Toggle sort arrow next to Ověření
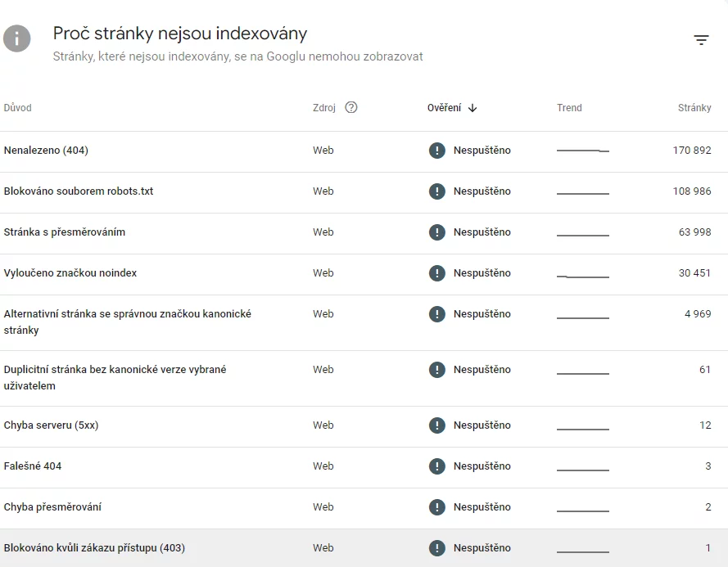Screen dimensions: 728x567 pyautogui.click(x=473, y=108)
